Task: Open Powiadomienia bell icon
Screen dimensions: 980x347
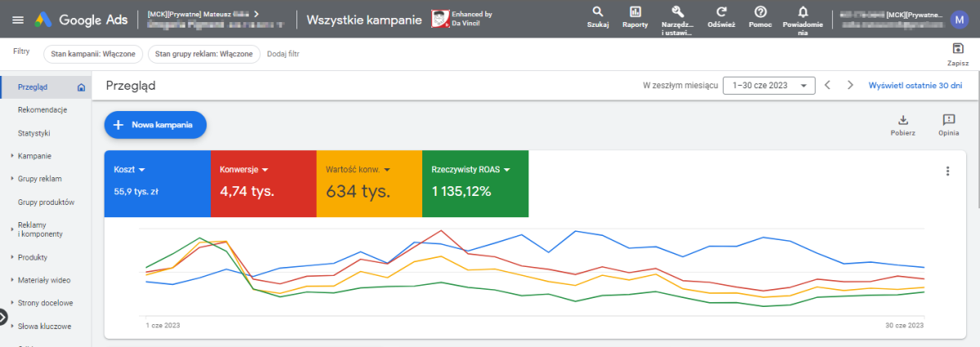Action: [803, 12]
